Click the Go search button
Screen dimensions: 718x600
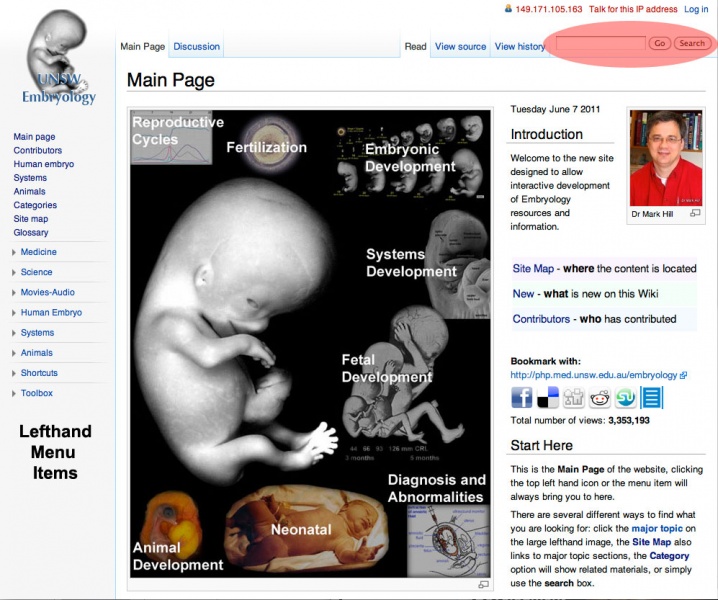pos(659,43)
